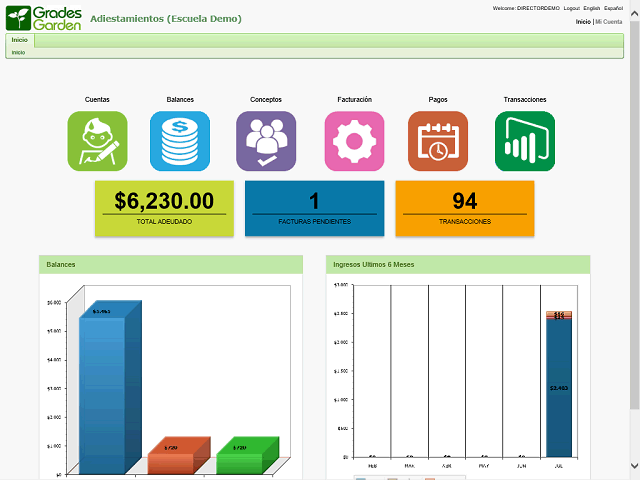
Task: Click the Logout link
Action: 571,8
